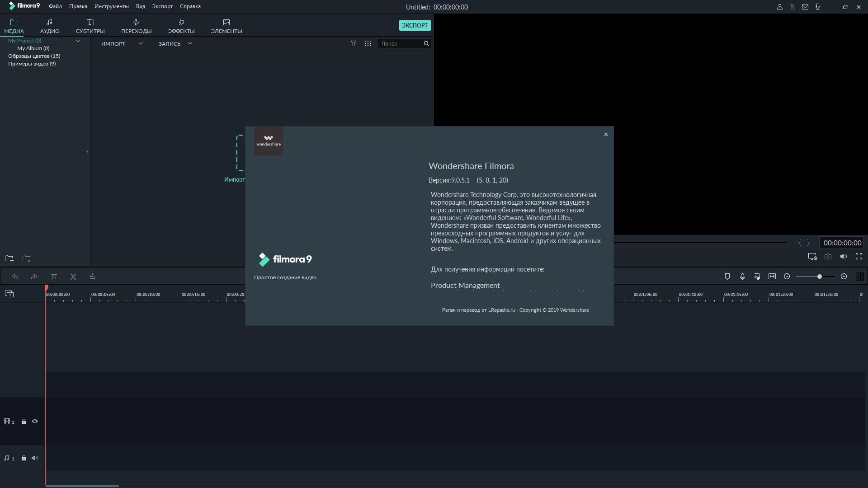Click the preview volume speaker icon
The width and height of the screenshot is (868, 488).
(844, 257)
